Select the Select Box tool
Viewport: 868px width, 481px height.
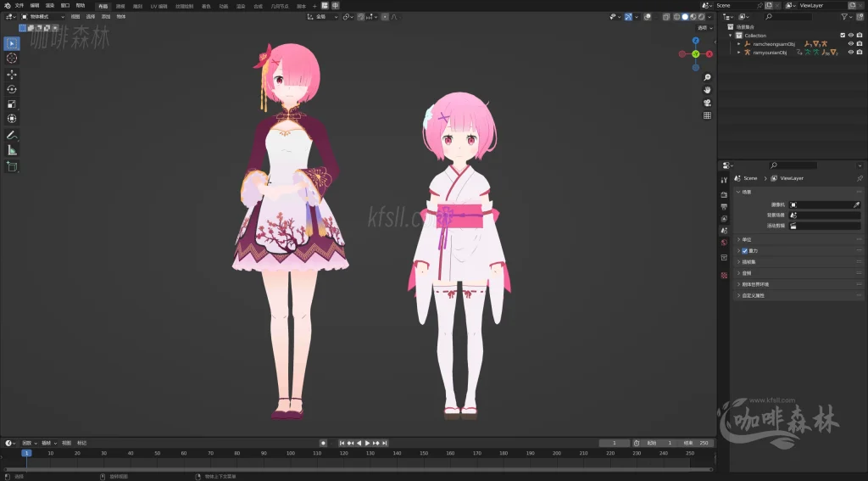click(x=12, y=43)
